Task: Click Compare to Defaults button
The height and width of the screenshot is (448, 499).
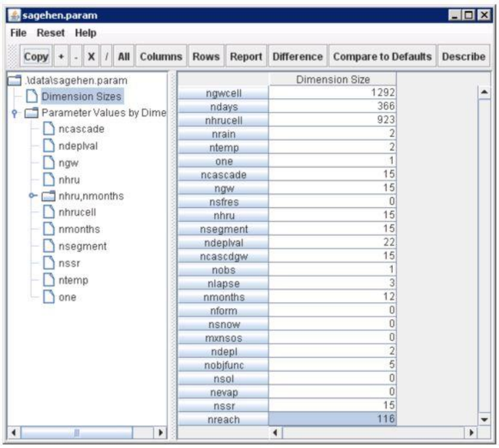Action: point(382,57)
